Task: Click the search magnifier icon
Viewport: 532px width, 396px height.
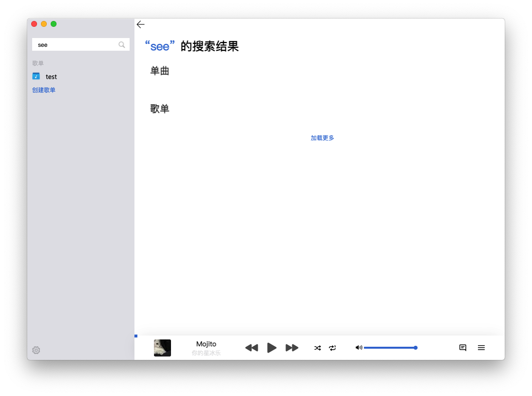Action: coord(122,44)
